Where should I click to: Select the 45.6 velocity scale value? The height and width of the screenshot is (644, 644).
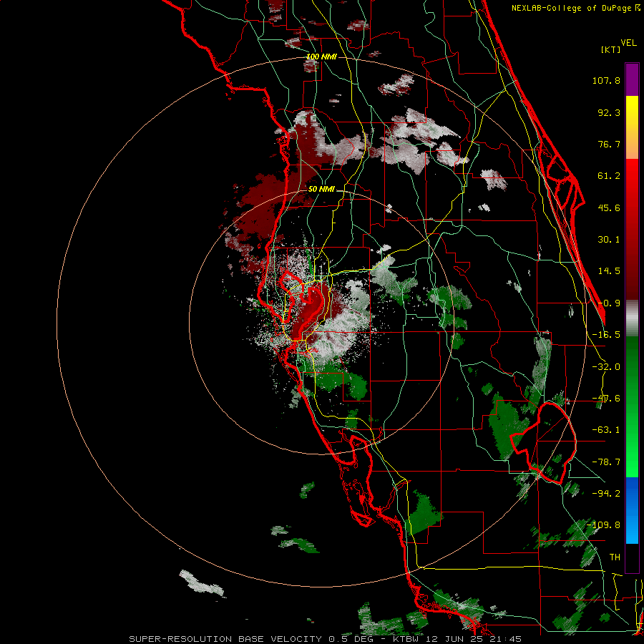(609, 208)
